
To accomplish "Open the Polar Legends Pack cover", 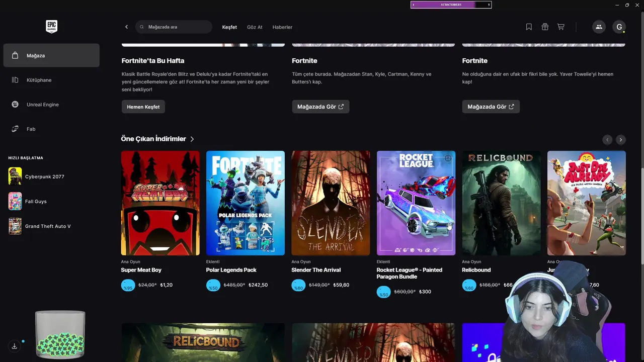I will (x=246, y=203).
